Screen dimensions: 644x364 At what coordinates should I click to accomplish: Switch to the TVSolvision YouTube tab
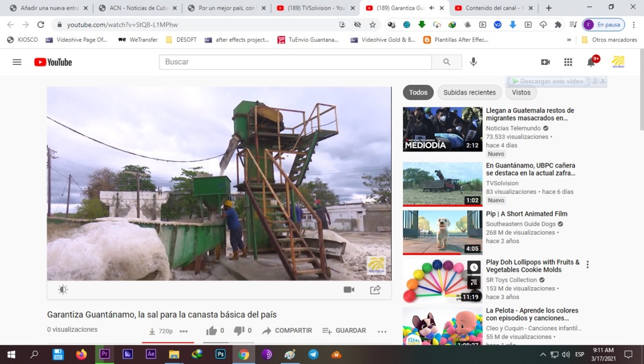coord(315,8)
